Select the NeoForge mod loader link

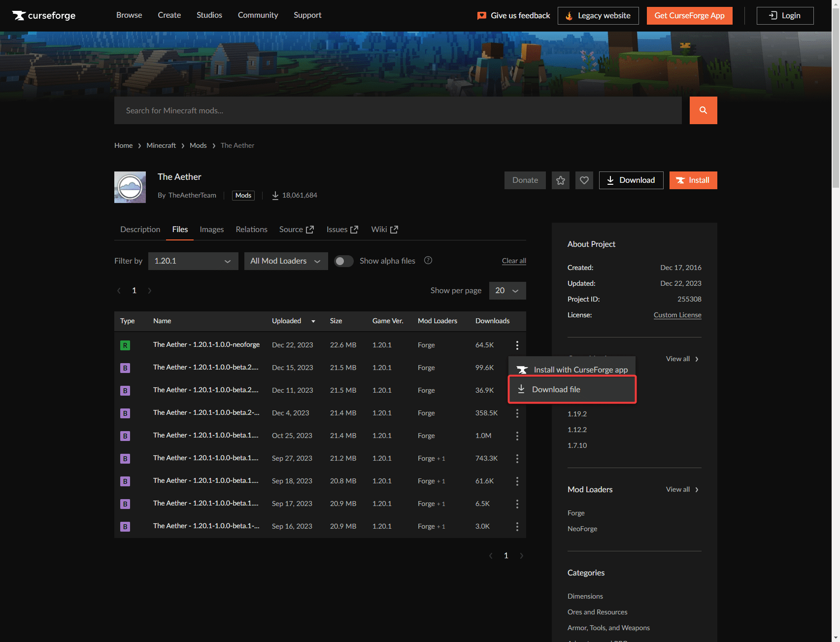pos(582,529)
